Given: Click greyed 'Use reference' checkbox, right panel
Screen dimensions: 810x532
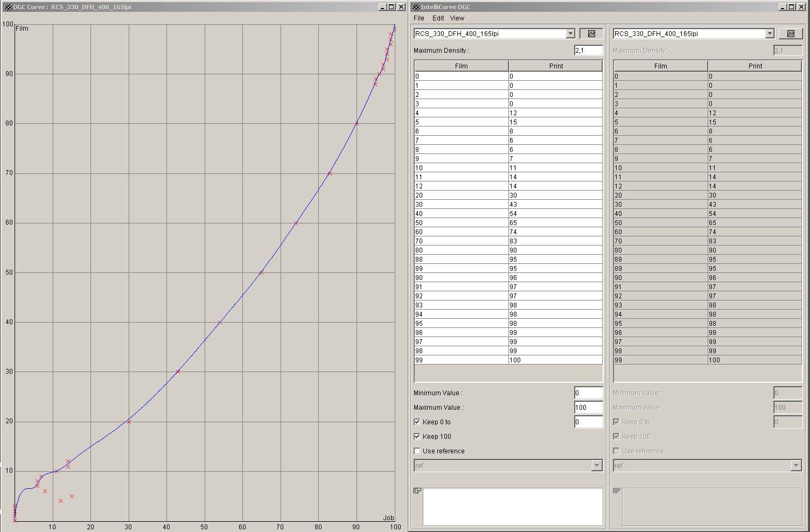Looking at the screenshot, I should click(616, 451).
